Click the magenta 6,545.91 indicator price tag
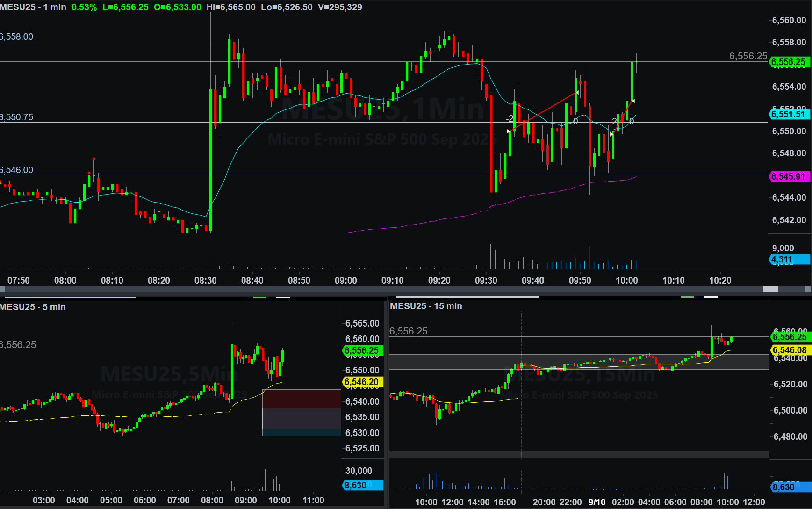Screen dimensions: 812x509 click(x=789, y=176)
